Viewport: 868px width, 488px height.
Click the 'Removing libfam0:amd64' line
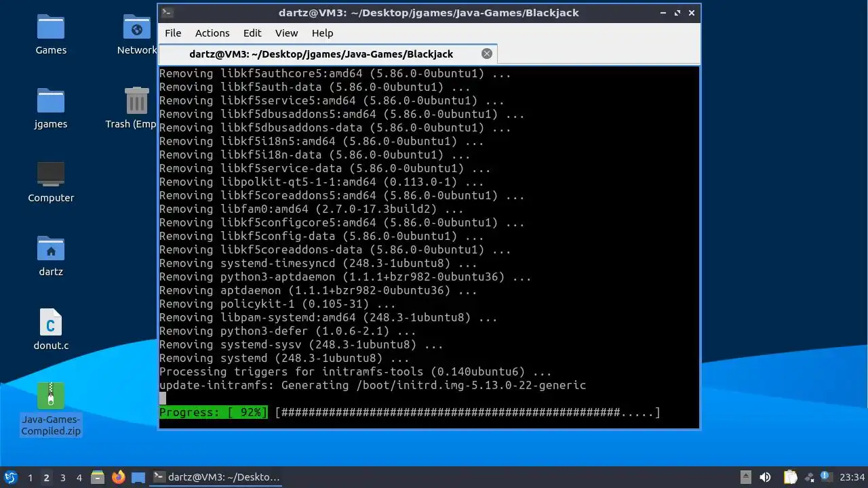tap(311, 209)
